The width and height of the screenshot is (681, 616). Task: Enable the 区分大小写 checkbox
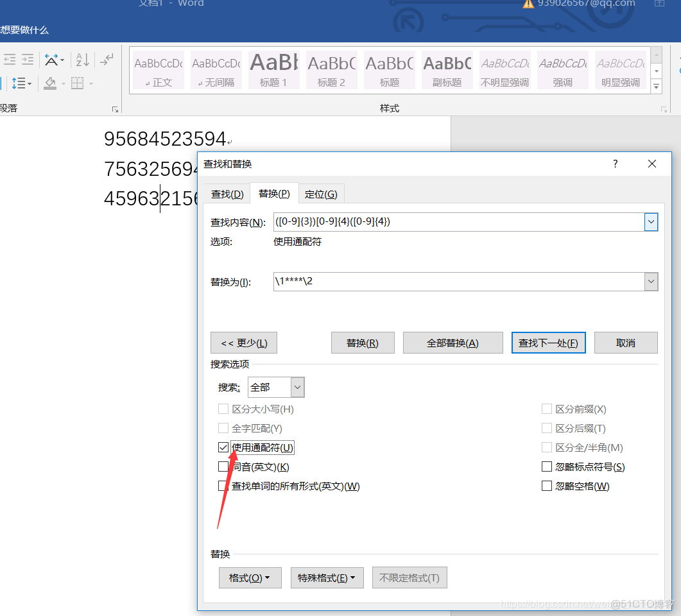pos(223,409)
